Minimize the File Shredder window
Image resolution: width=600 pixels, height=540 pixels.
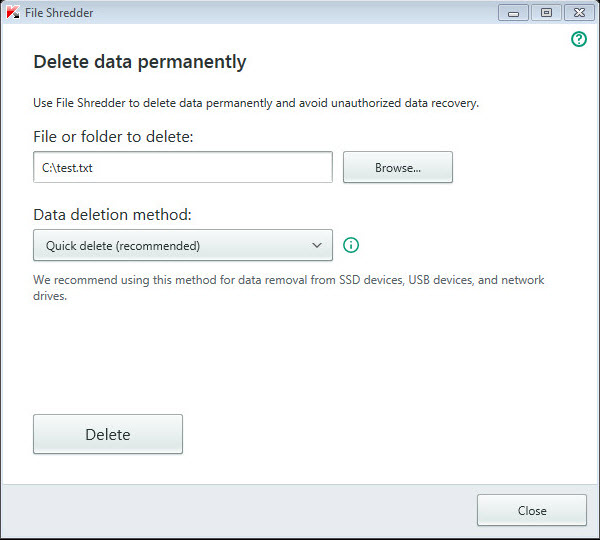(516, 13)
